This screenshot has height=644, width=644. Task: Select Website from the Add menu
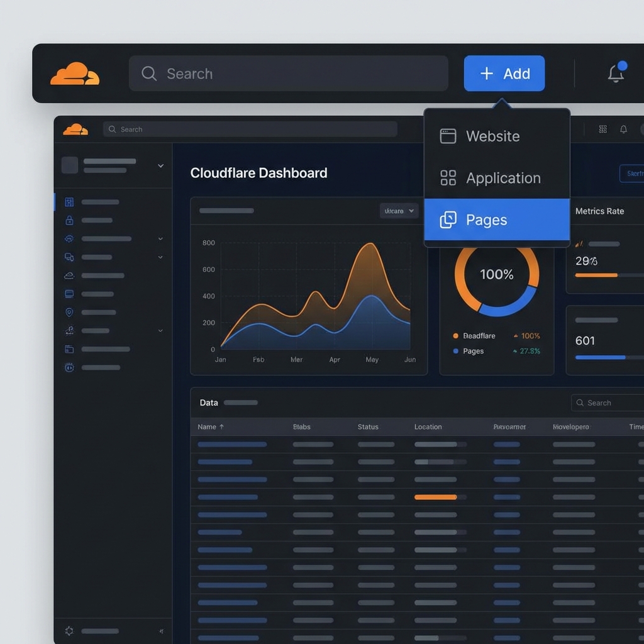492,136
